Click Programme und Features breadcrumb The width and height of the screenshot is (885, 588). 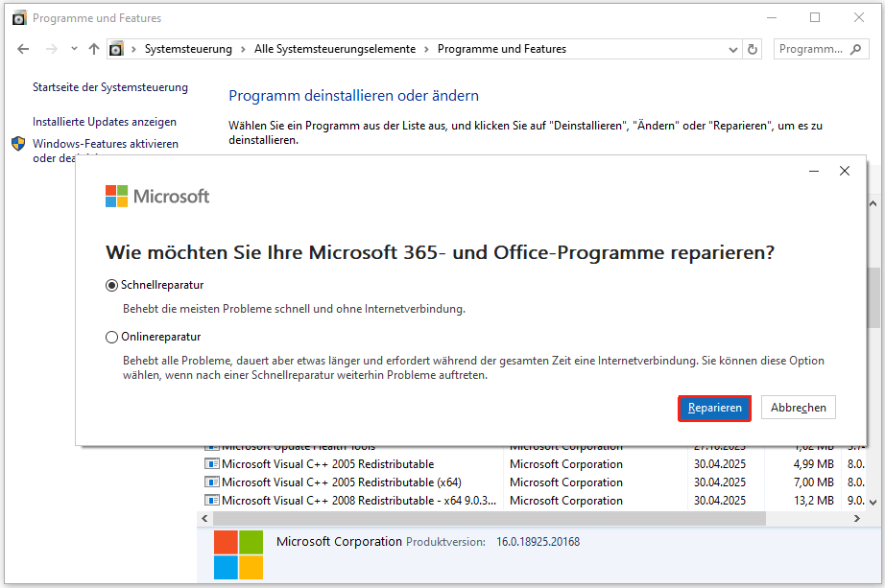click(x=502, y=49)
